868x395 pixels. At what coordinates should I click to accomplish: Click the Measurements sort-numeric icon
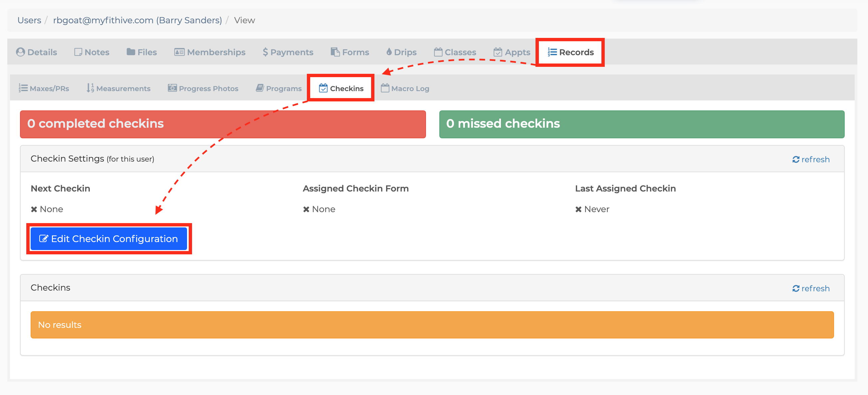click(x=90, y=88)
